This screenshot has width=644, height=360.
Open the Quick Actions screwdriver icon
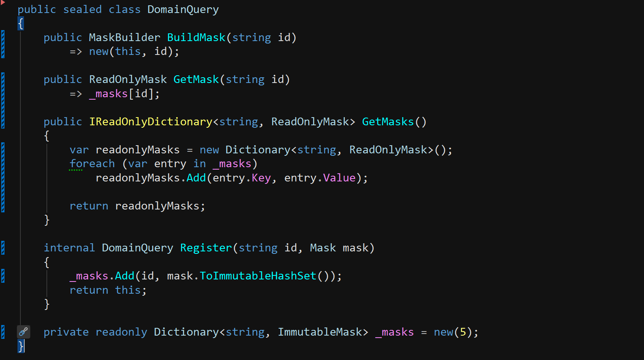click(24, 332)
